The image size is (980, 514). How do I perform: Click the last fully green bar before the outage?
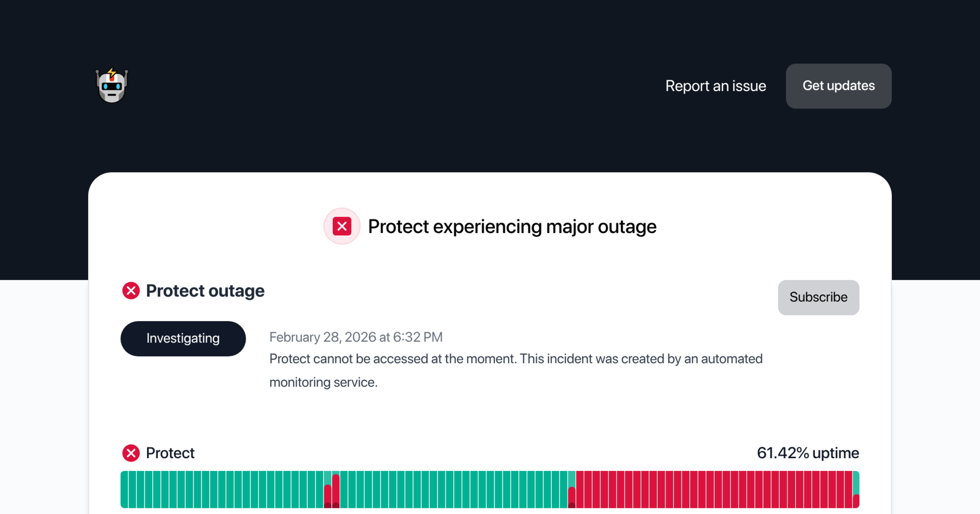[x=563, y=490]
